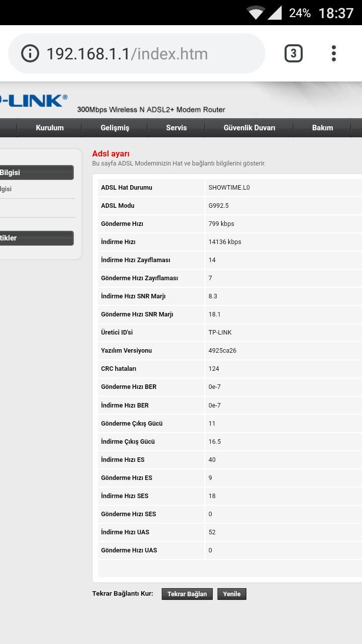
Task: Open the Gelişmiş menu
Action: click(115, 128)
